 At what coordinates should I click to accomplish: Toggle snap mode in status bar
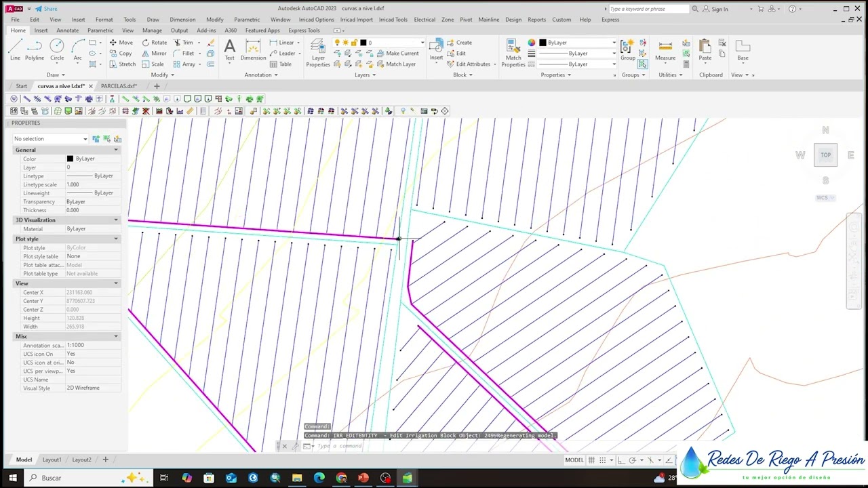pos(602,460)
